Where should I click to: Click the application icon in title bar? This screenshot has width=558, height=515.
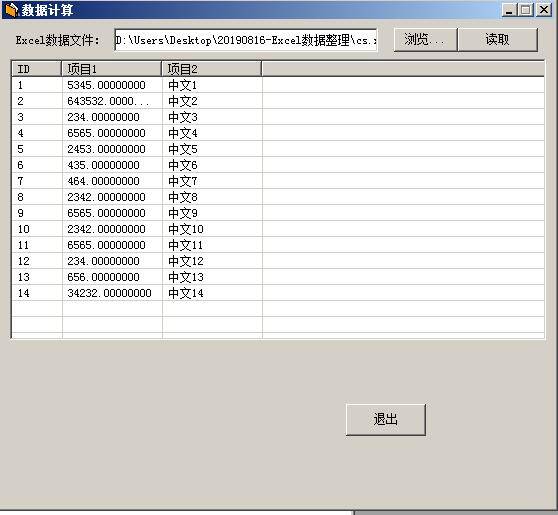pyautogui.click(x=11, y=10)
